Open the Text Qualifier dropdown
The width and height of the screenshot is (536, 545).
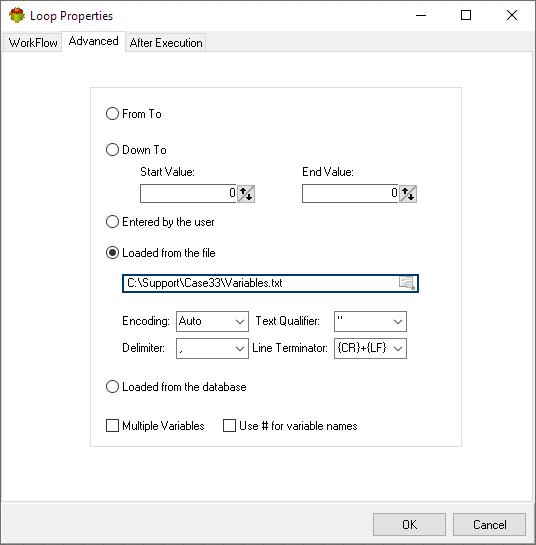pos(370,321)
